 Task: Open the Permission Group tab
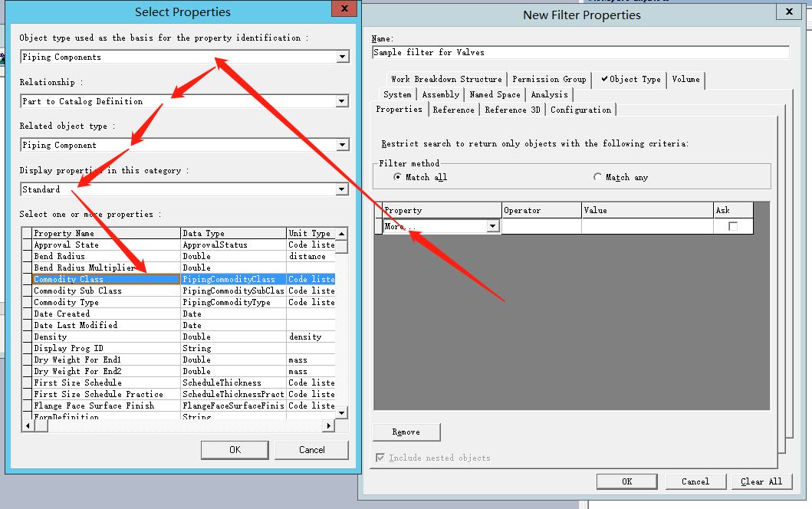coord(549,79)
